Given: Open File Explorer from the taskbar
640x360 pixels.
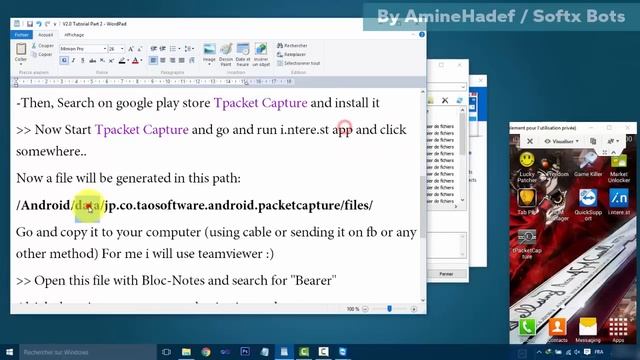Looking at the screenshot, I should click(186, 352).
